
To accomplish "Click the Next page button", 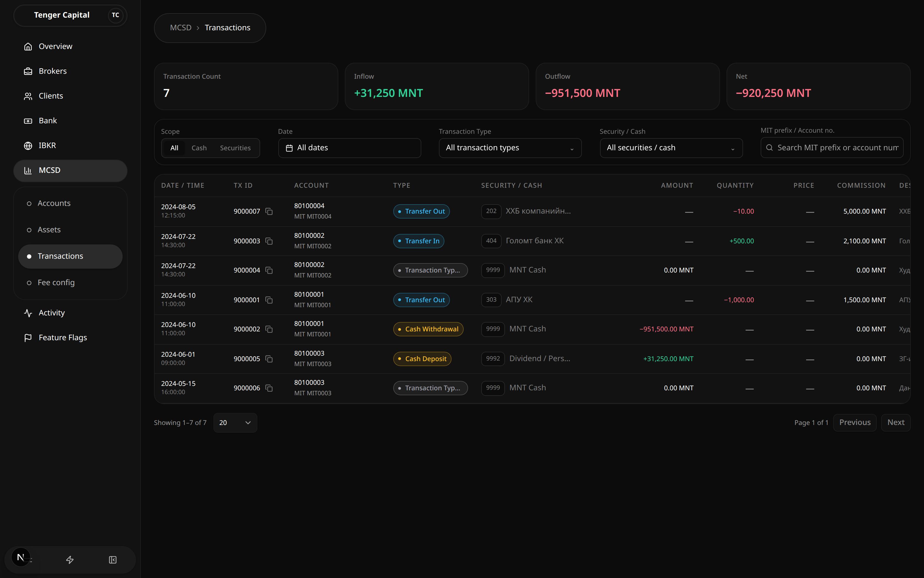I will click(x=896, y=422).
